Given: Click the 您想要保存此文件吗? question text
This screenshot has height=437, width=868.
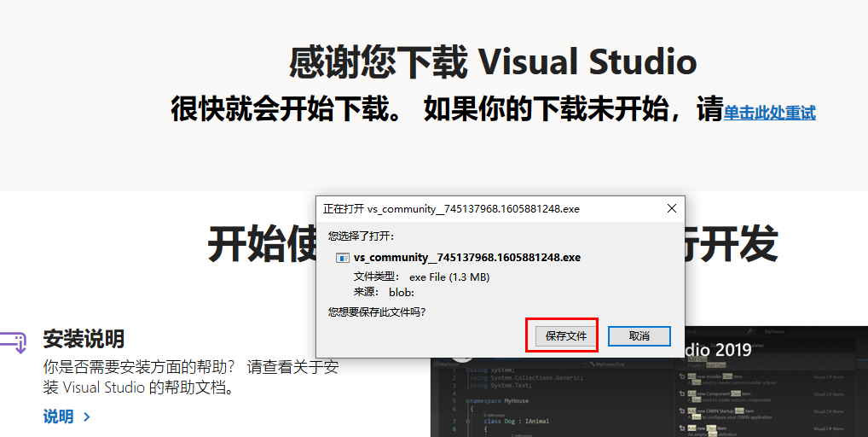Looking at the screenshot, I should coord(377,312).
